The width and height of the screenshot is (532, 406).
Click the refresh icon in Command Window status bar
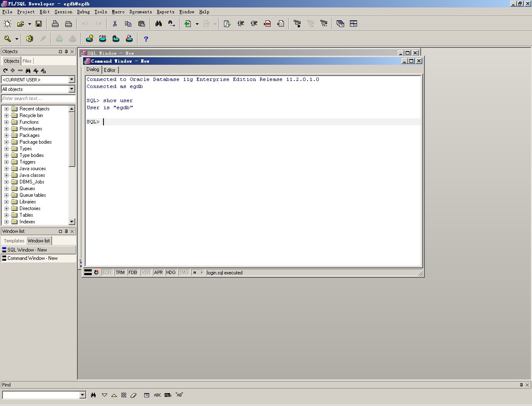pyautogui.click(x=96, y=272)
